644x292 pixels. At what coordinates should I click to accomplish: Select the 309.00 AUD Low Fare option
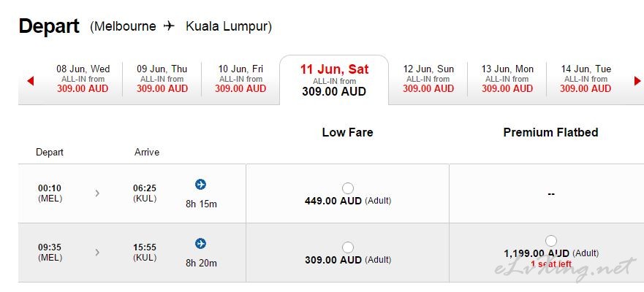coord(348,247)
